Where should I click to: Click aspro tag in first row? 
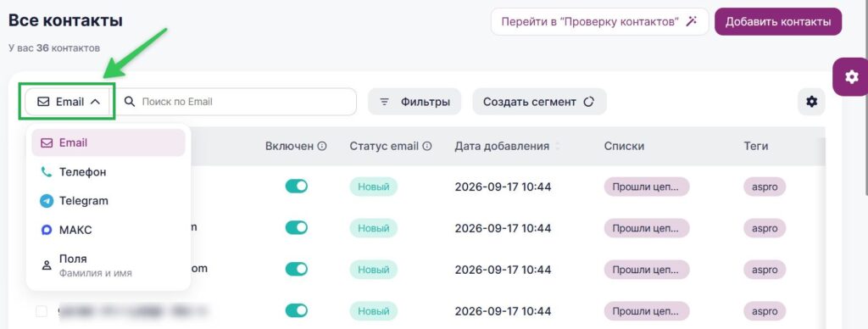[765, 187]
